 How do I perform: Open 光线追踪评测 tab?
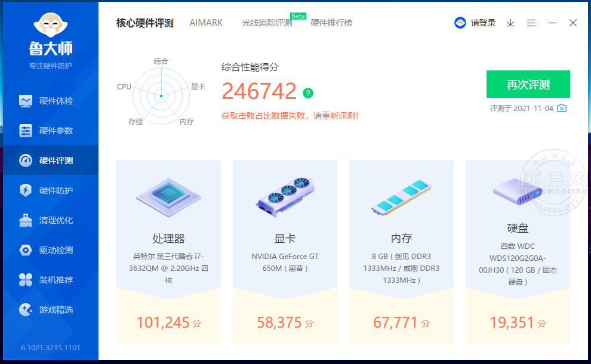click(x=267, y=23)
